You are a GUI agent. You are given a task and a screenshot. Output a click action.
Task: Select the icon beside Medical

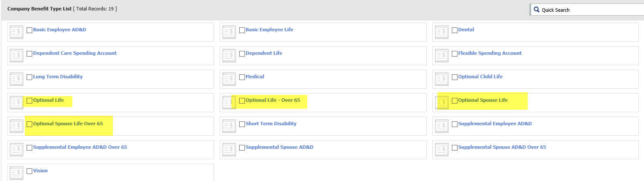coord(229,79)
